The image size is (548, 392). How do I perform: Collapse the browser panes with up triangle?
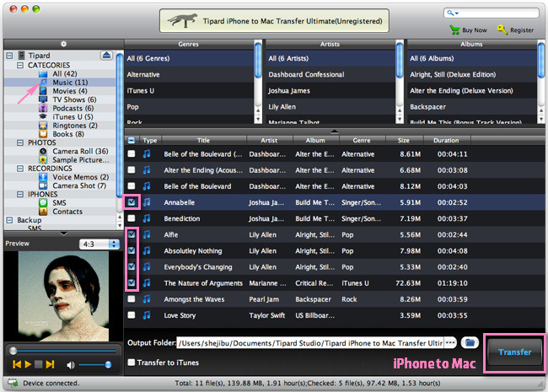coord(335,132)
